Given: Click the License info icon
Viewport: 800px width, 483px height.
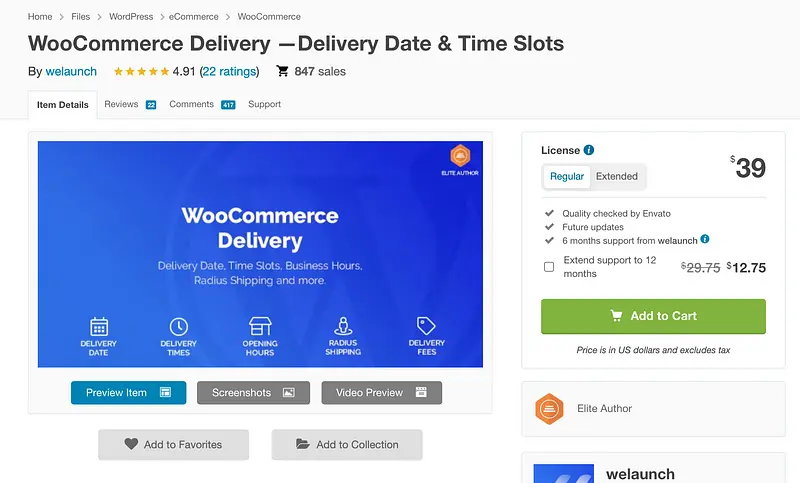Looking at the screenshot, I should point(589,150).
